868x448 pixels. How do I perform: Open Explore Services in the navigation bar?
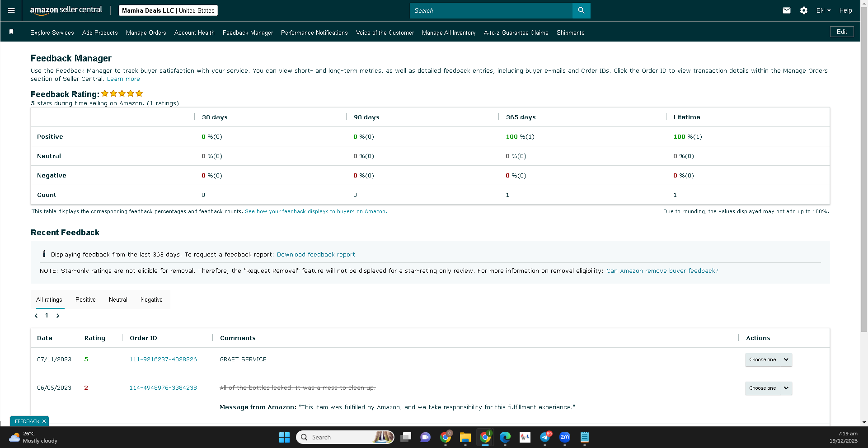coord(52,33)
